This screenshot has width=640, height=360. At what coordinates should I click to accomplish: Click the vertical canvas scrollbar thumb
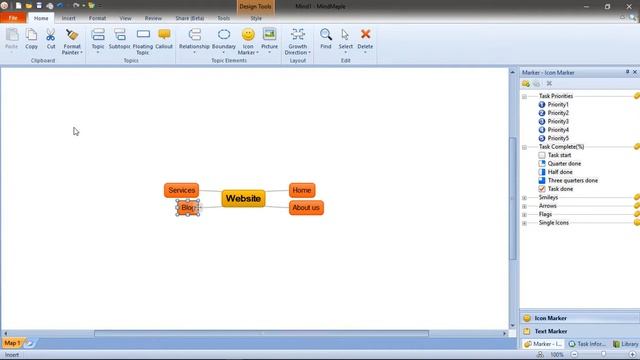click(513, 198)
